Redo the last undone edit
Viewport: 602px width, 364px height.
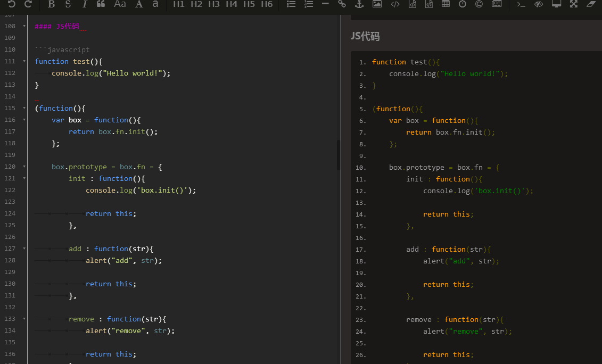click(x=28, y=4)
